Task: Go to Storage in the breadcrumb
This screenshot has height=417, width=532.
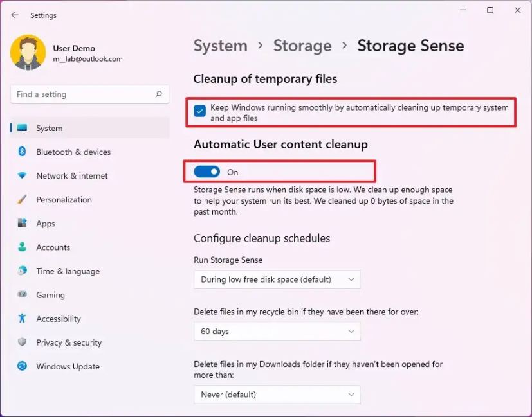Action: click(302, 46)
